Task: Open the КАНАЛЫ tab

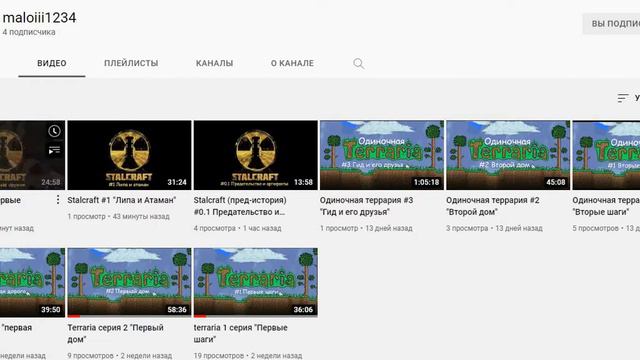Action: (x=214, y=63)
